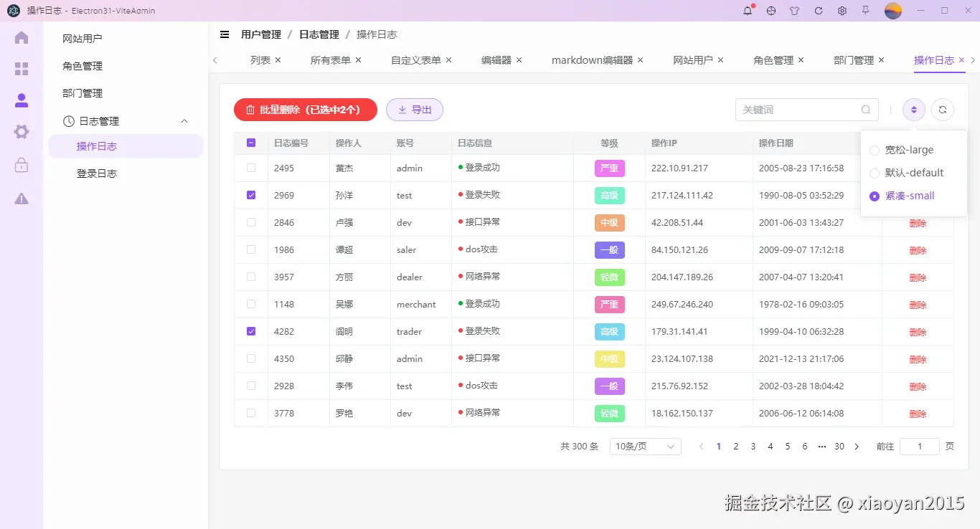Screen dimensions: 980x529
Task: Open the table density adjustment dropdown
Action: (913, 110)
